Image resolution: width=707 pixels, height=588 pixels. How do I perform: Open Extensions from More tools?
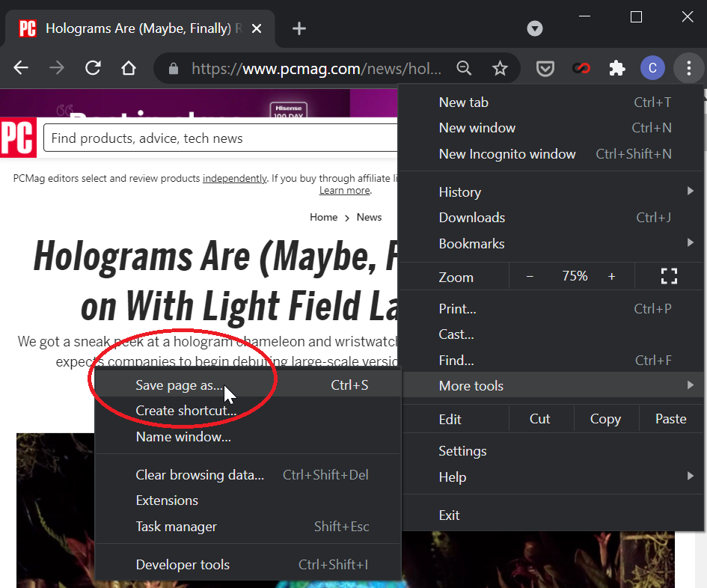pos(248,500)
